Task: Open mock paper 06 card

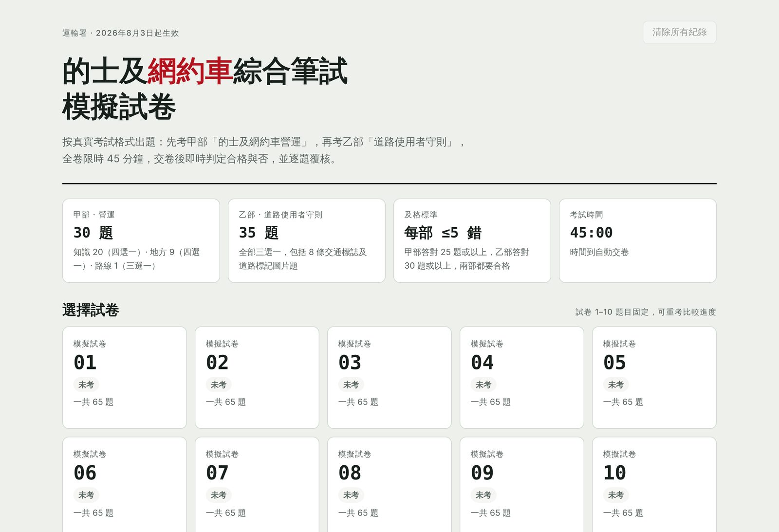Action: (125, 485)
